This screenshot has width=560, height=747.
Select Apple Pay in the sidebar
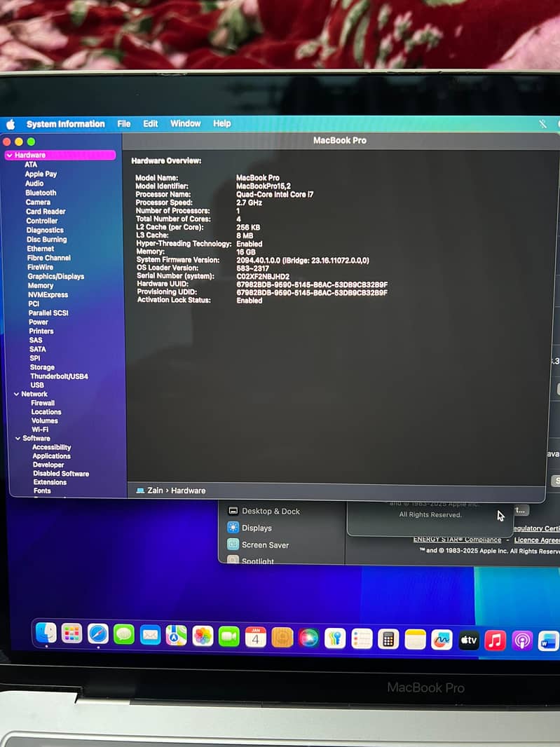coord(41,174)
